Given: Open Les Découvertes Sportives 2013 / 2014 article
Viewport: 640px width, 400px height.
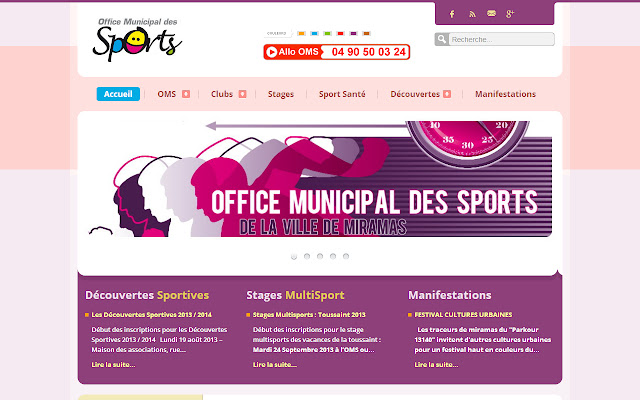Looking at the screenshot, I should [151, 315].
